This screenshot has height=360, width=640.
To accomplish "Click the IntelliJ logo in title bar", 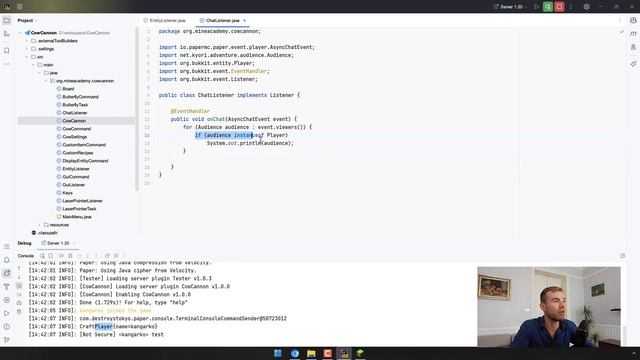I will click(x=7, y=7).
